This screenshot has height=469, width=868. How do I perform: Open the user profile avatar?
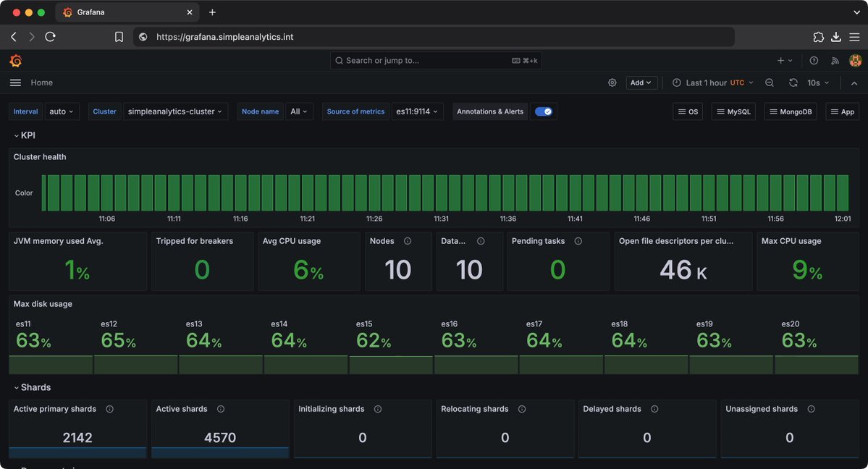click(x=855, y=61)
